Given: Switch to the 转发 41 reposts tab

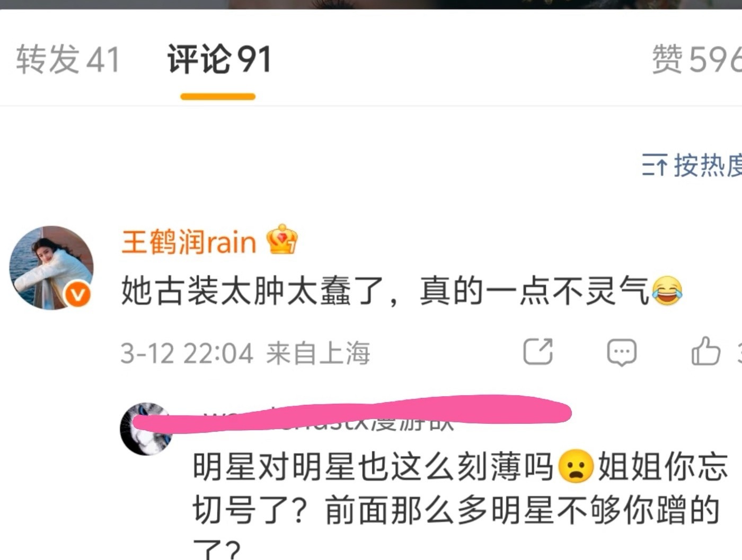Looking at the screenshot, I should click(68, 58).
